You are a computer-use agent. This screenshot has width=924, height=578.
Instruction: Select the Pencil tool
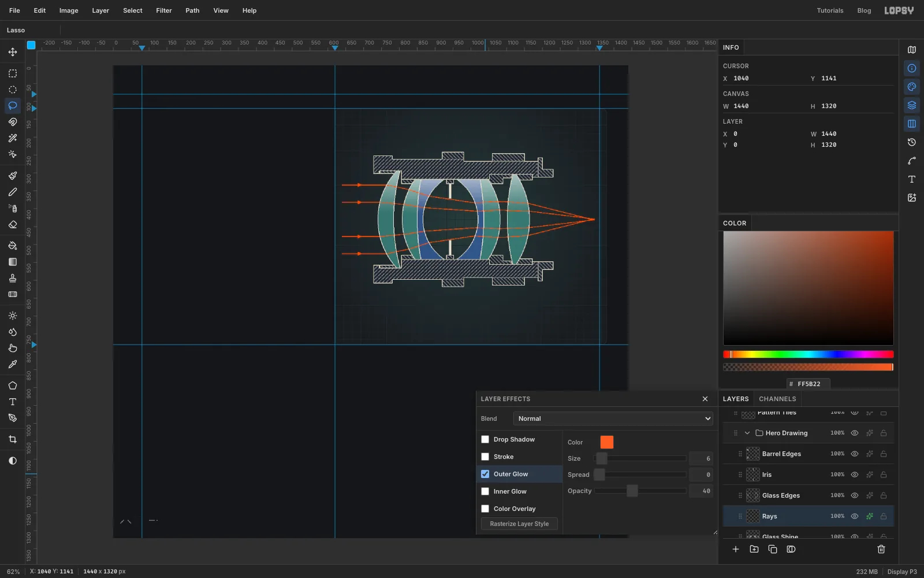click(x=13, y=192)
